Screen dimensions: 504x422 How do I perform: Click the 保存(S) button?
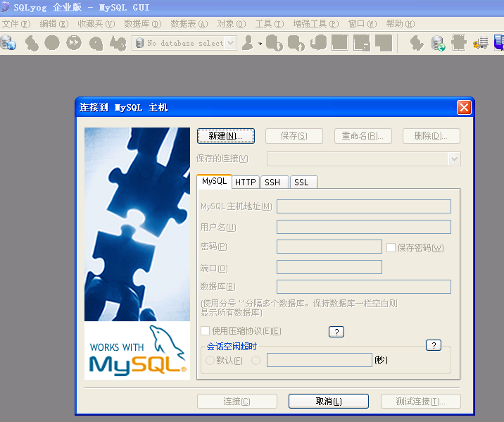[294, 136]
